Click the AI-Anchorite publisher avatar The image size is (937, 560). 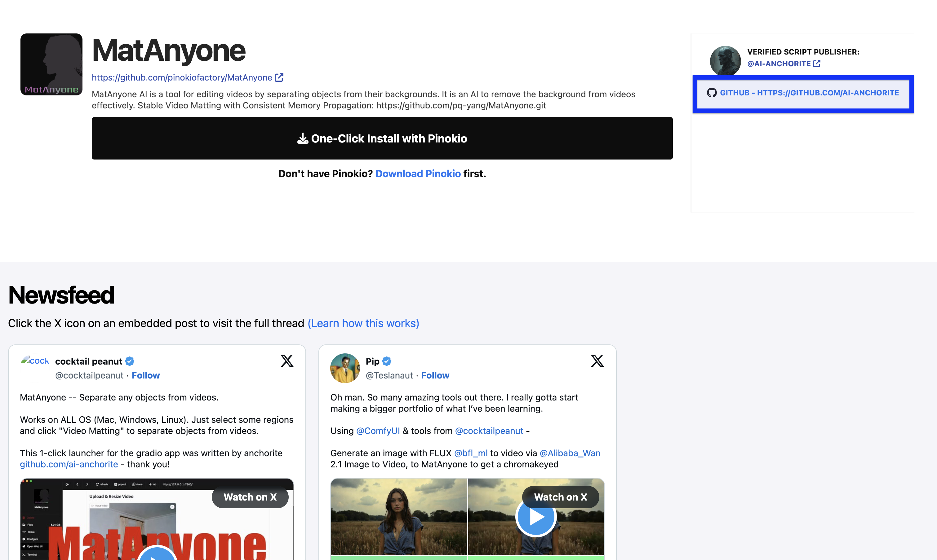click(725, 61)
